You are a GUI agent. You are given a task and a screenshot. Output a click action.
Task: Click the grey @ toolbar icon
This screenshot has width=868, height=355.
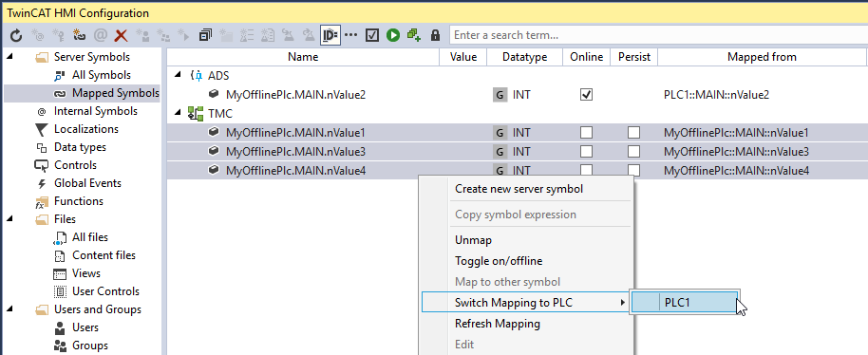tap(101, 35)
